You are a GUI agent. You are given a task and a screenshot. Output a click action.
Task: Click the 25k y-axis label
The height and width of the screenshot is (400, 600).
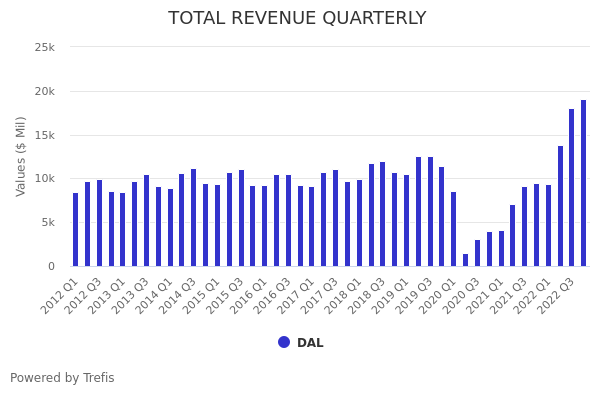[x=44, y=47]
